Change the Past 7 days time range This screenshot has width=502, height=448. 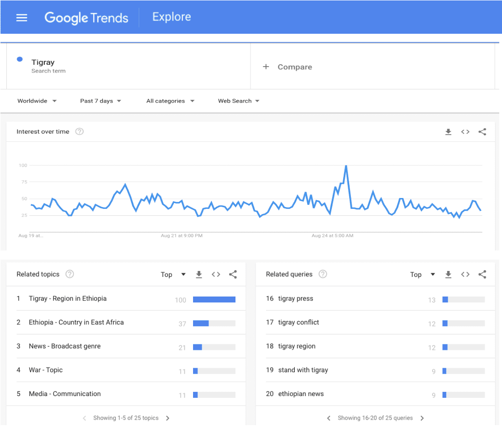pos(100,101)
